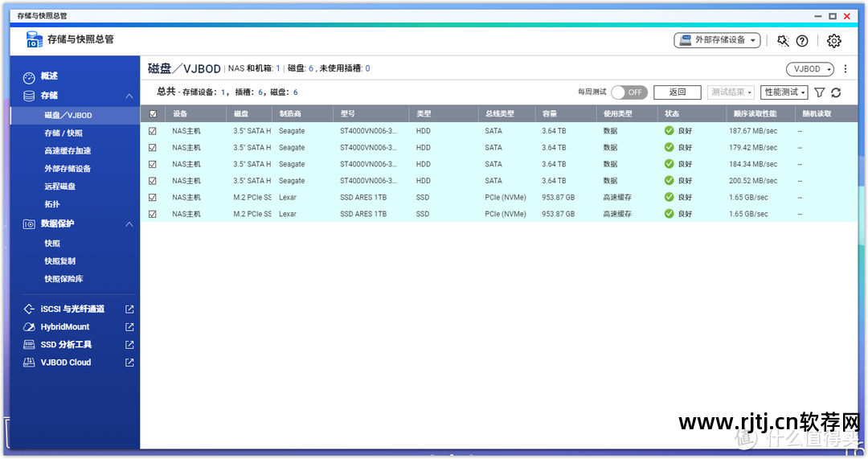The image size is (868, 459).
Task: Uncheck disk row with 184.34 MB/sec
Action: (x=153, y=165)
